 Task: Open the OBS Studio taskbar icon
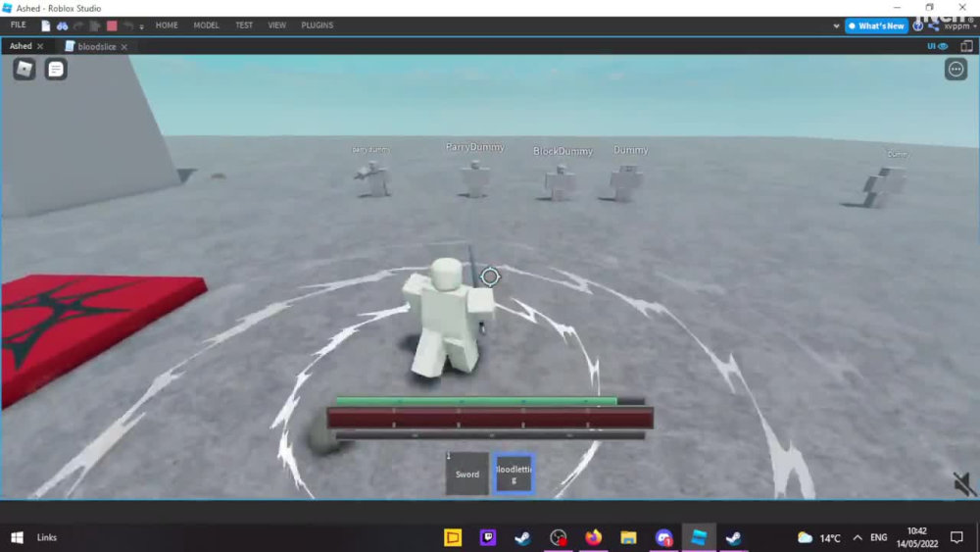point(559,537)
